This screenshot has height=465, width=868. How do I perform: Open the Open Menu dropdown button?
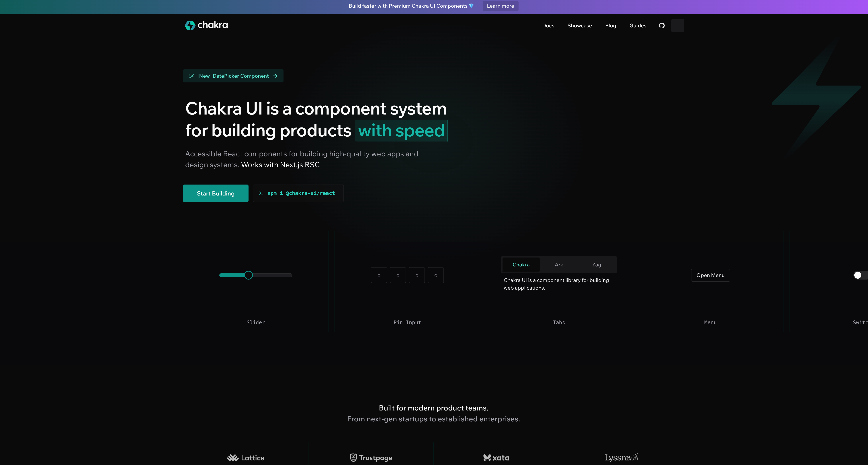pos(710,275)
